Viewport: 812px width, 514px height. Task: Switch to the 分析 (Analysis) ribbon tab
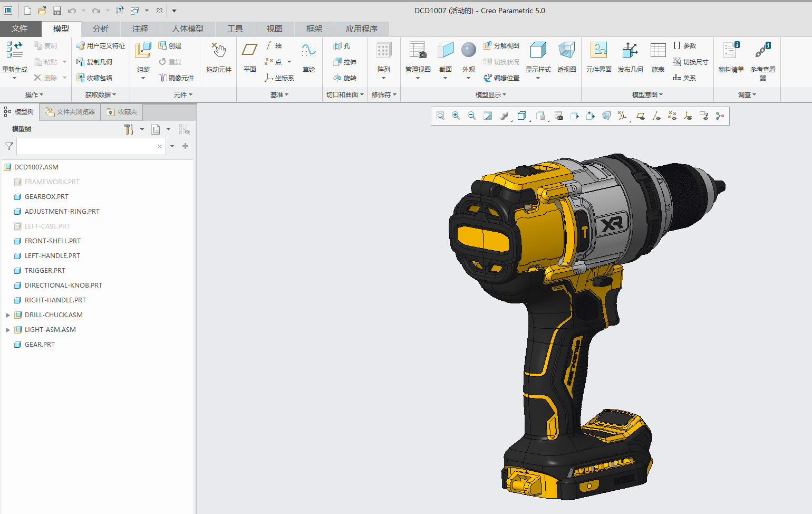pyautogui.click(x=100, y=29)
